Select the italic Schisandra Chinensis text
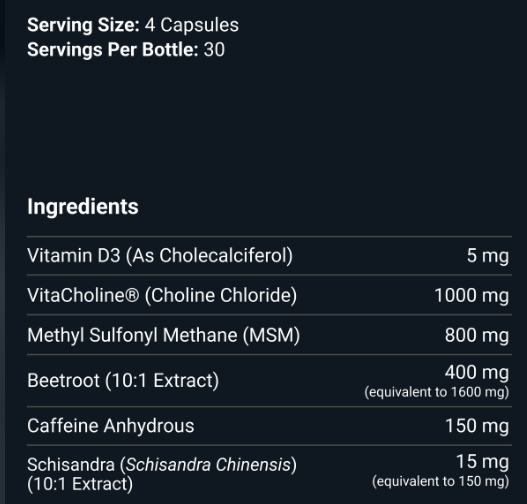This screenshot has width=527, height=504. 208,465
